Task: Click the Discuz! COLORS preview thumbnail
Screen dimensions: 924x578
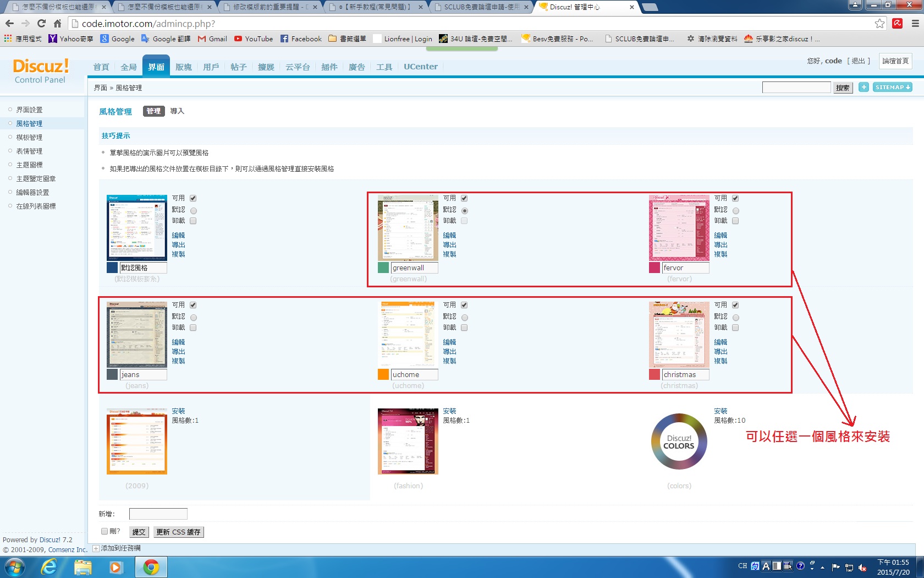Action: click(x=679, y=441)
